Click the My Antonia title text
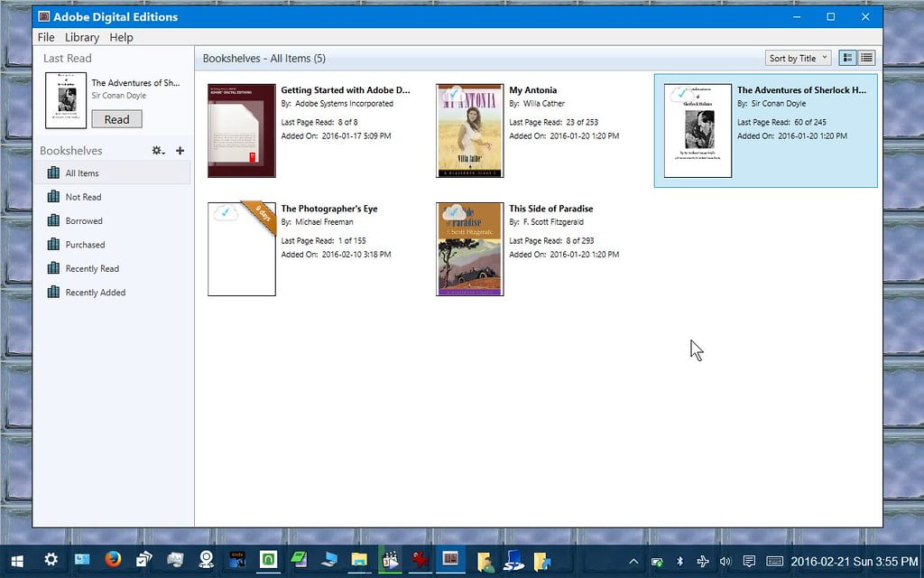 532,90
